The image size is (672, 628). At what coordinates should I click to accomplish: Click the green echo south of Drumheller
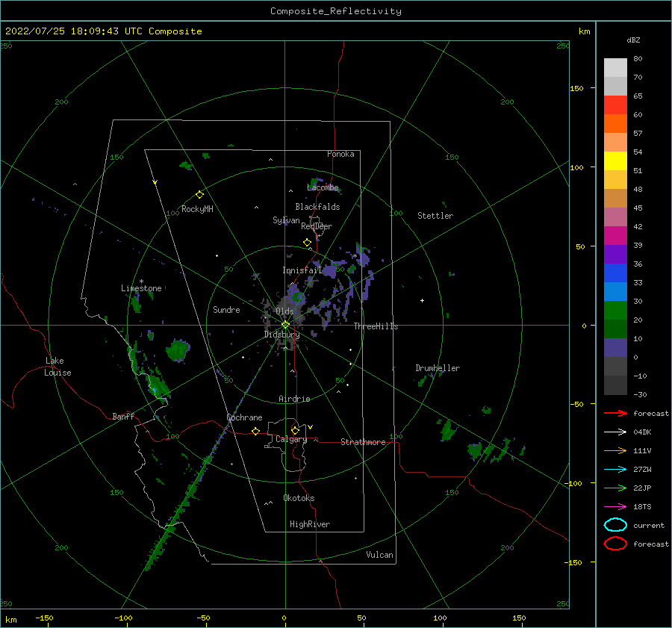(x=448, y=430)
